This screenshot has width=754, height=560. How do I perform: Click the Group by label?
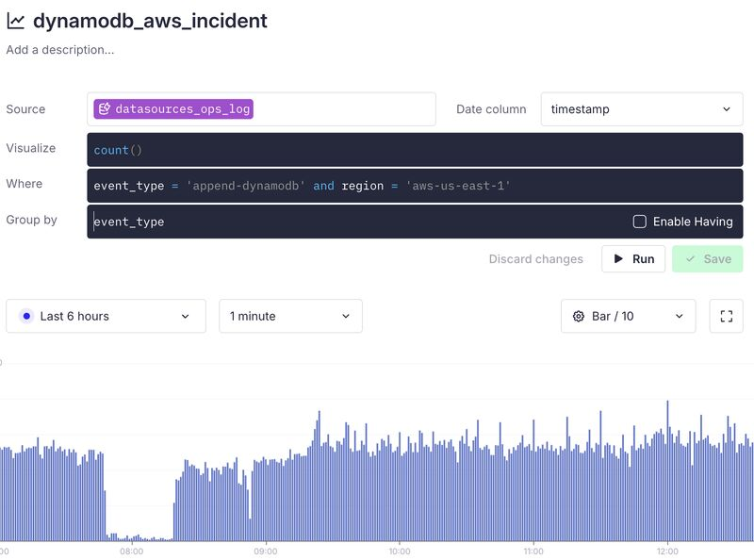(x=31, y=220)
